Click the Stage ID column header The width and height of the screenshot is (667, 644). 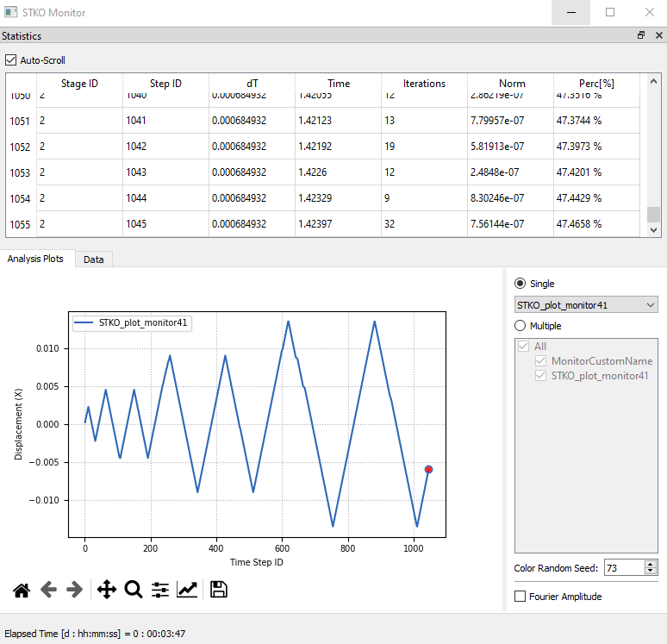79,84
